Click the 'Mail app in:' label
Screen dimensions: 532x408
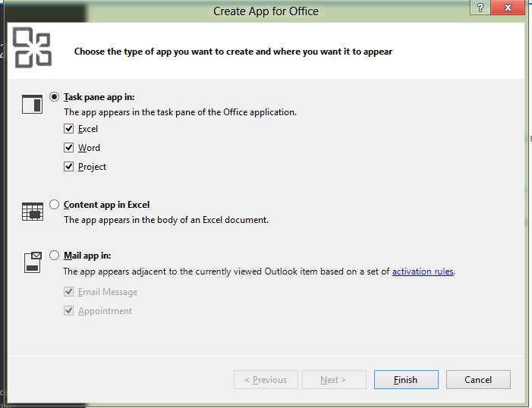click(x=87, y=256)
